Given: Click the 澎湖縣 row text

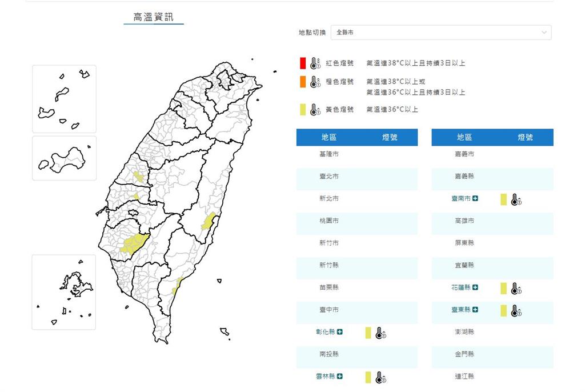Looking at the screenshot, I should [x=464, y=332].
